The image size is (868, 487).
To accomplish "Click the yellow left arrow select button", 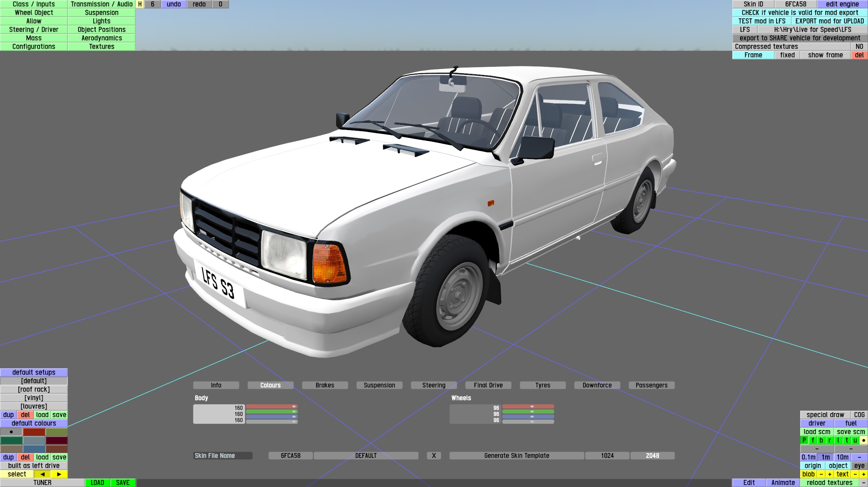I will coord(42,474).
